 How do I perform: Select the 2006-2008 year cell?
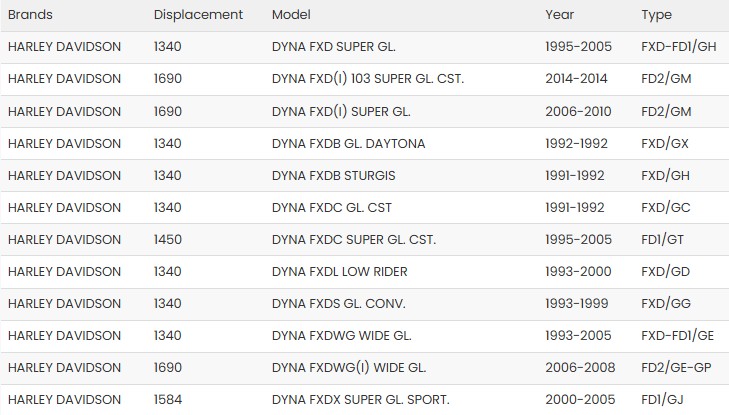[x=580, y=368]
